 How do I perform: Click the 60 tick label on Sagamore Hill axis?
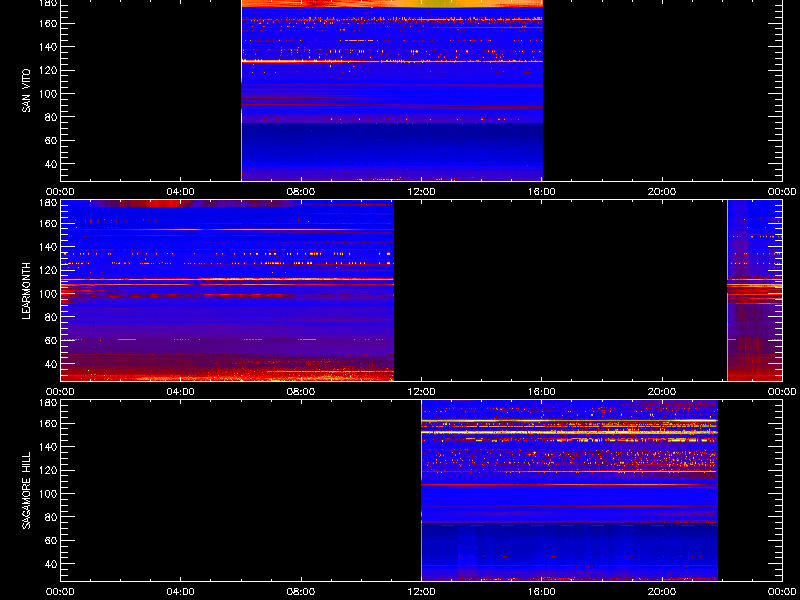click(52, 540)
